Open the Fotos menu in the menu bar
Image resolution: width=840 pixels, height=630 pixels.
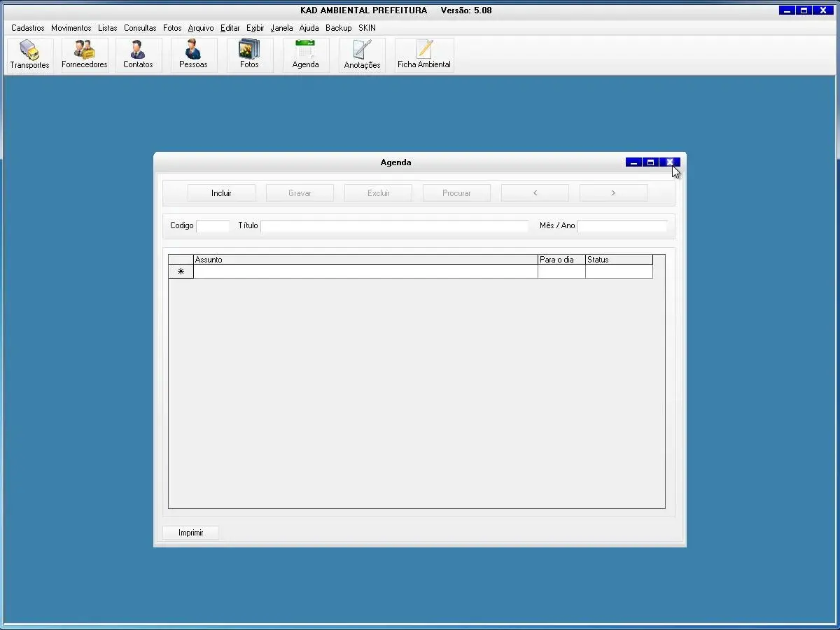172,28
